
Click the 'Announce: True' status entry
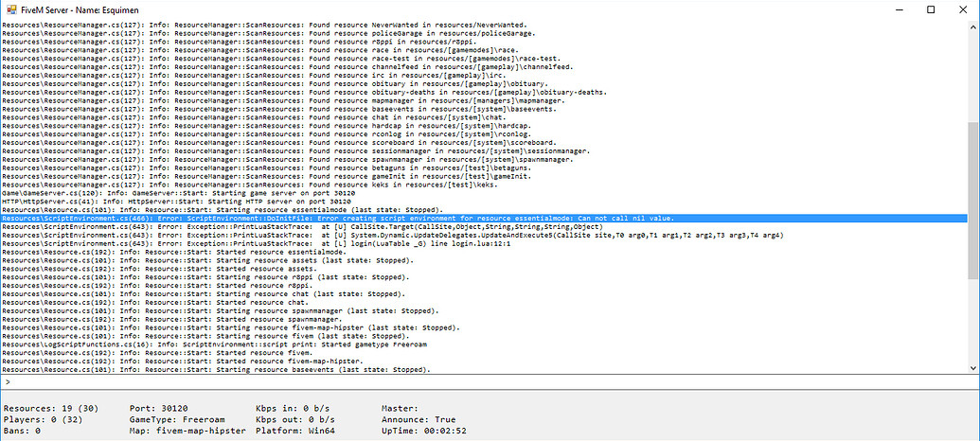(x=419, y=420)
